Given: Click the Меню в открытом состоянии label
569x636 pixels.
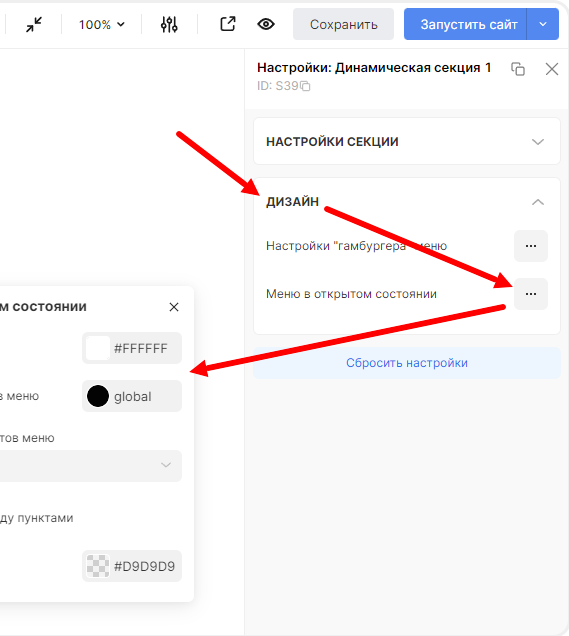Looking at the screenshot, I should pos(351,294).
